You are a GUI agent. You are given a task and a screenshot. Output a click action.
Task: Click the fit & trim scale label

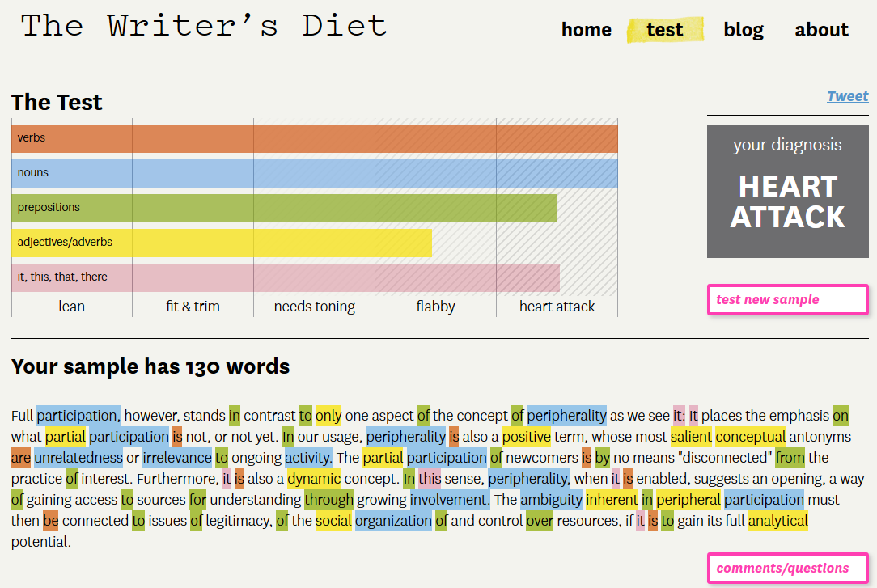click(193, 307)
